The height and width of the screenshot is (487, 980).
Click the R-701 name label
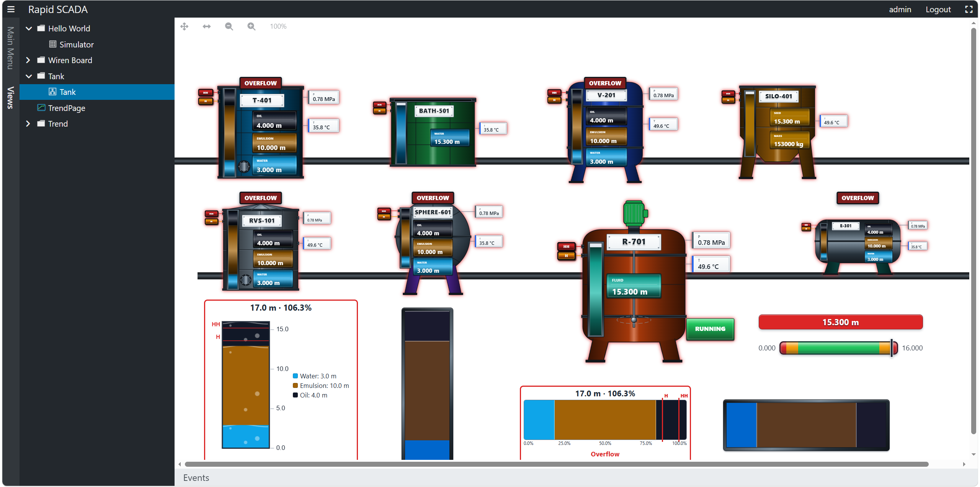pyautogui.click(x=634, y=242)
